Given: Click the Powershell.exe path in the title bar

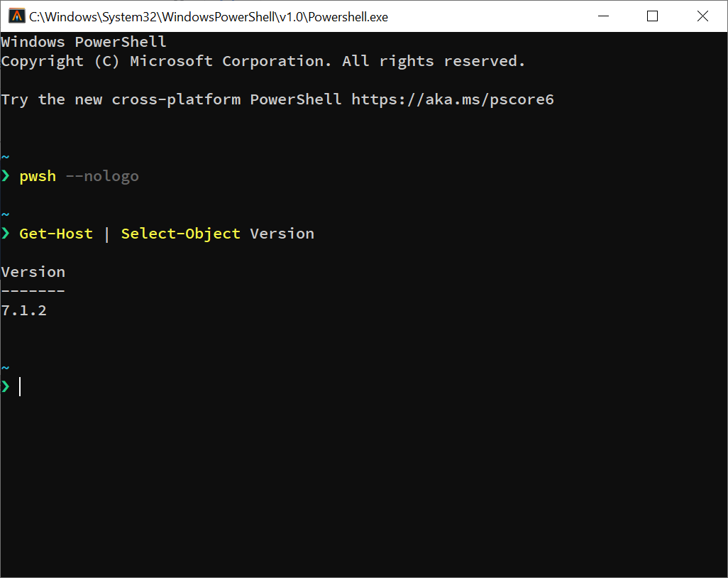Looking at the screenshot, I should tap(207, 16).
